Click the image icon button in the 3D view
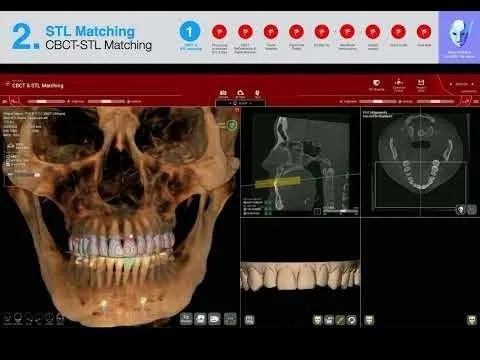This screenshot has width=480, height=360. point(200,319)
